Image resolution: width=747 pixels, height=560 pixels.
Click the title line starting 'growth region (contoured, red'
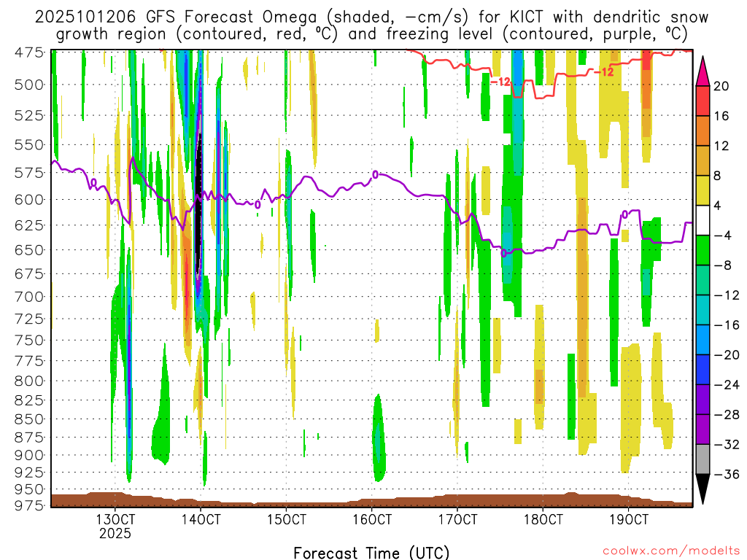click(371, 34)
